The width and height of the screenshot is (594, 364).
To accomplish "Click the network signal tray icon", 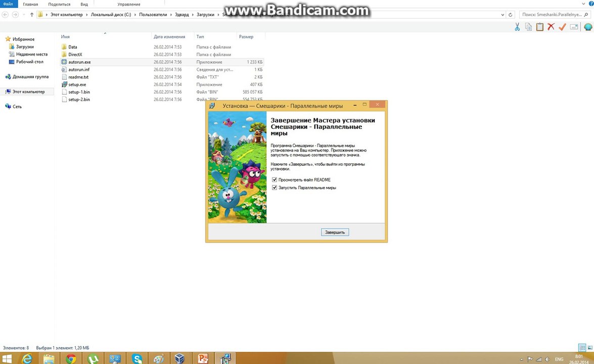I will [x=538, y=359].
